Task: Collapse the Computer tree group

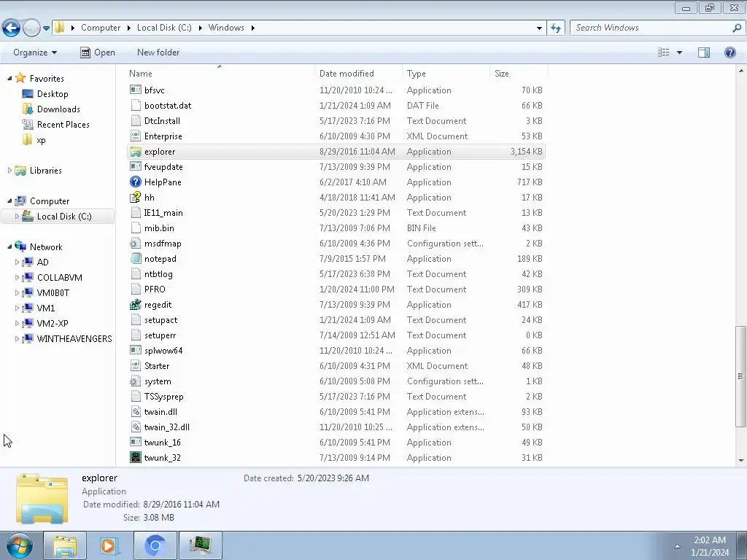Action: (9, 201)
